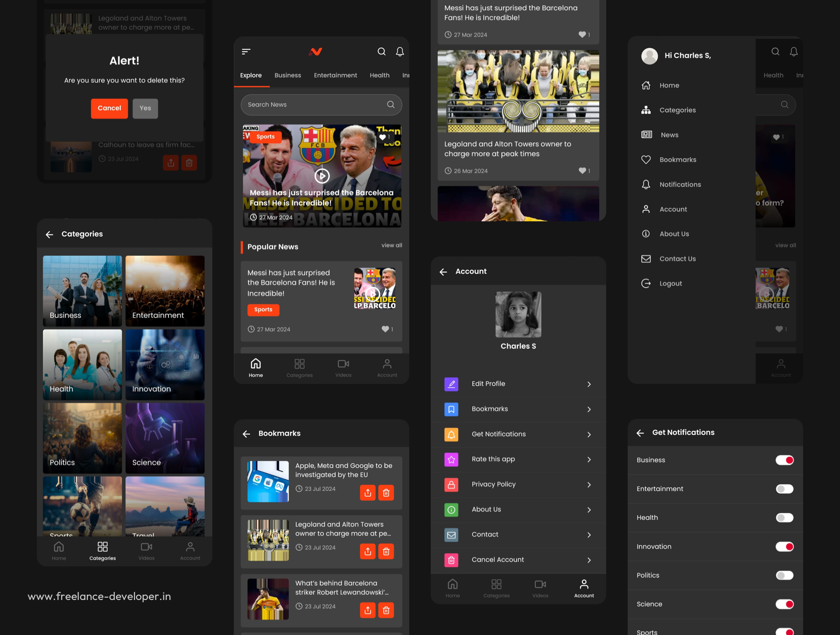Turn on Politics notifications switch

(x=784, y=575)
